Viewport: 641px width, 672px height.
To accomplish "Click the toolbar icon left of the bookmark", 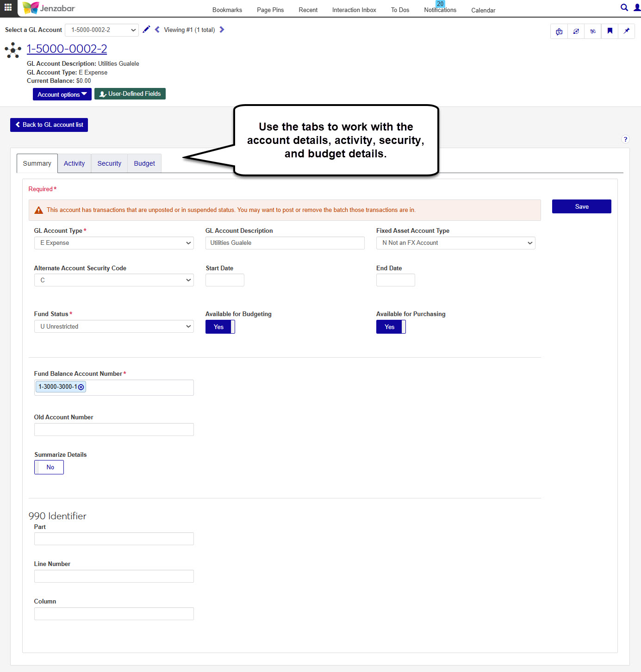I will click(593, 31).
